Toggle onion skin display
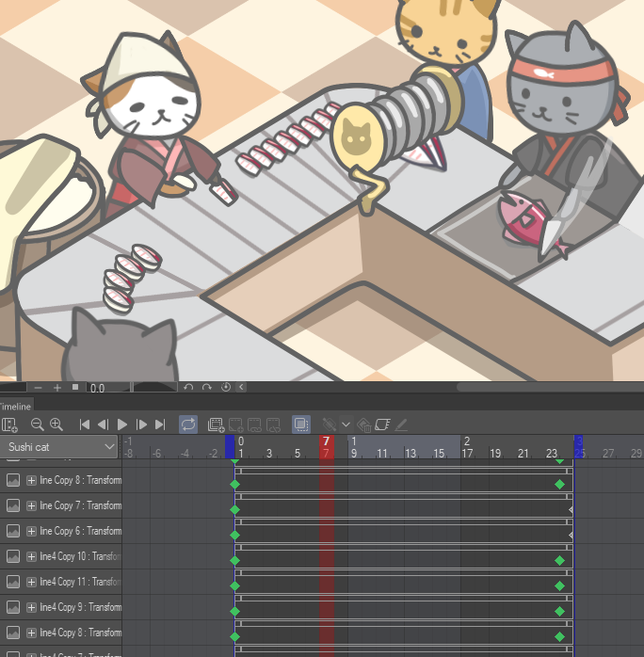Viewport: 644px width, 657px height. pyautogui.click(x=301, y=424)
